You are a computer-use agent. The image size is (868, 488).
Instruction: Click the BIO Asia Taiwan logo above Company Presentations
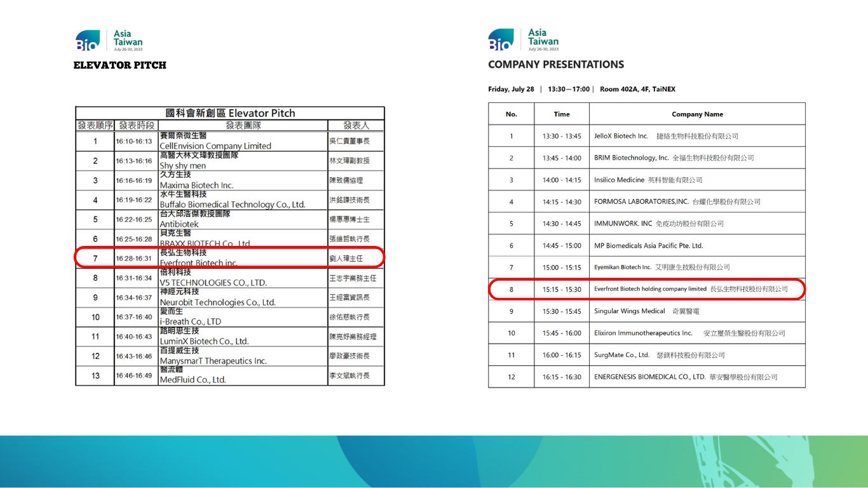tap(523, 39)
